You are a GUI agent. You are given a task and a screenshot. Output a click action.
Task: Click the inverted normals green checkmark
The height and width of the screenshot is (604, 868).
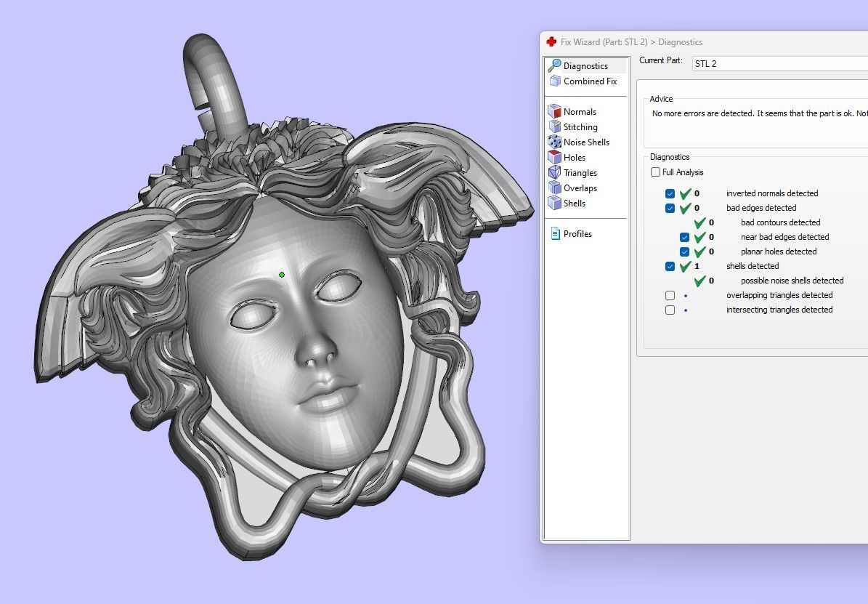tap(686, 193)
